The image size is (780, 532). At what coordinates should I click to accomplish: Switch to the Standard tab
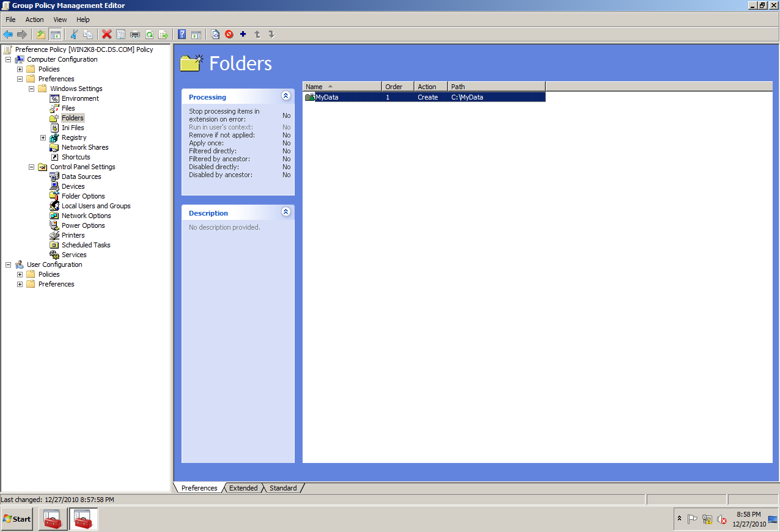pos(282,487)
